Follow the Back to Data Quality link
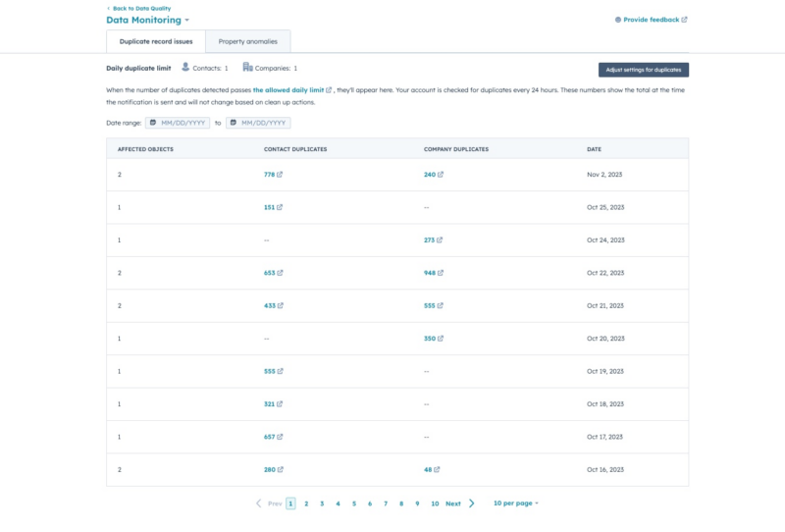The height and width of the screenshot is (532, 785). tap(141, 8)
